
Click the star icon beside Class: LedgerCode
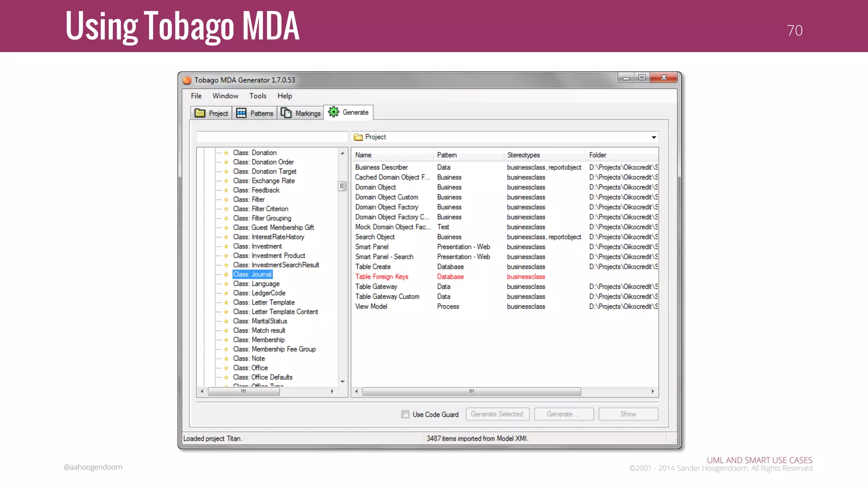[x=226, y=293]
